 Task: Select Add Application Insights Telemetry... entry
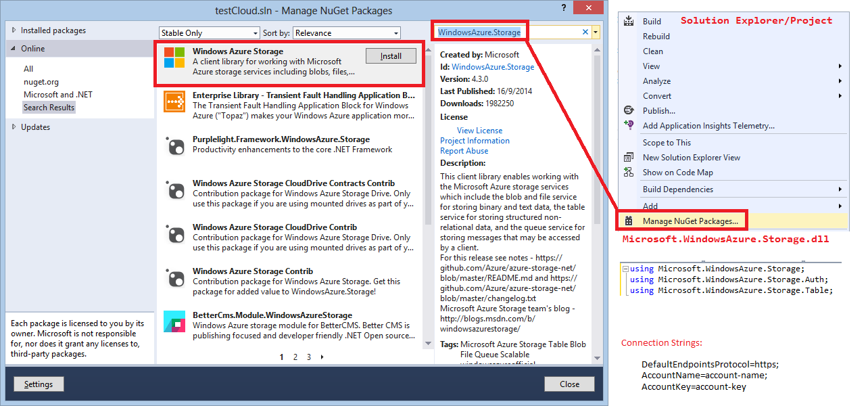click(x=708, y=125)
